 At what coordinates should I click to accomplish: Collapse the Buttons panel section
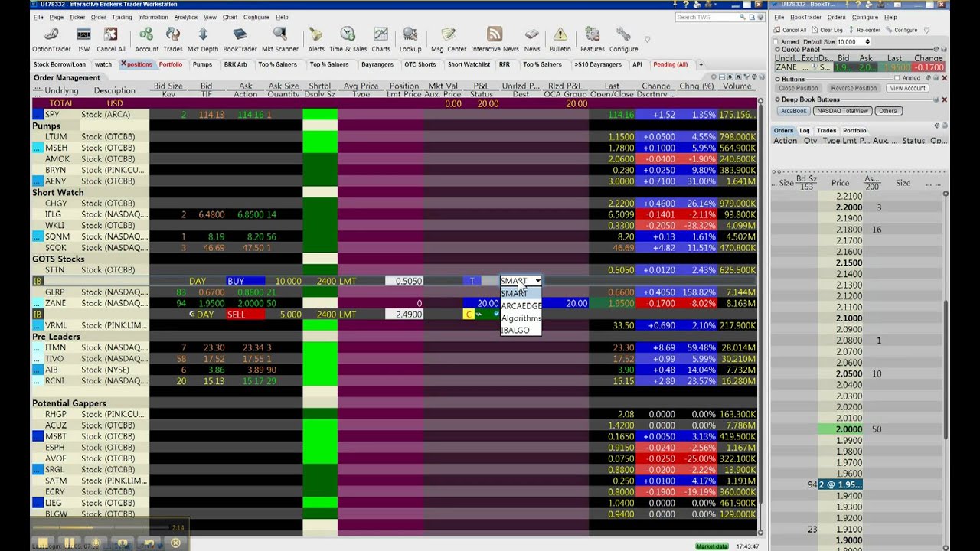pyautogui.click(x=777, y=78)
